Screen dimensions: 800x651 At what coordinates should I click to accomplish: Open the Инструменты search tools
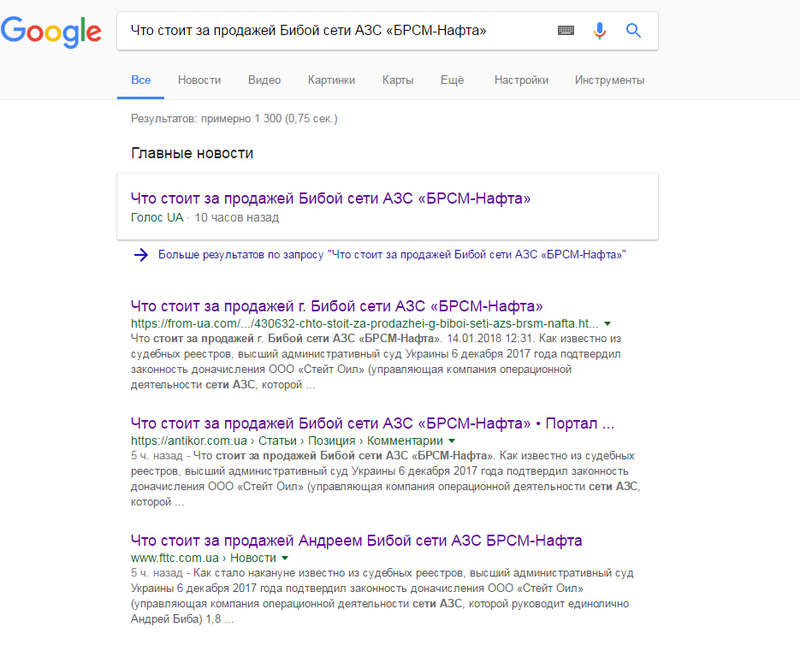coord(609,80)
